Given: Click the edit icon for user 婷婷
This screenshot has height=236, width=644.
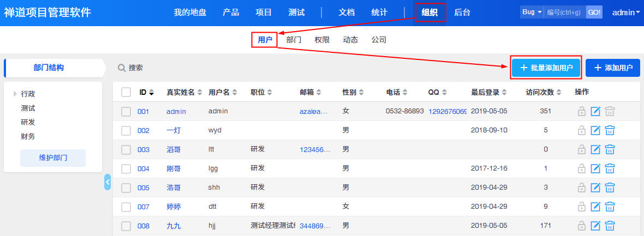Looking at the screenshot, I should (596, 207).
